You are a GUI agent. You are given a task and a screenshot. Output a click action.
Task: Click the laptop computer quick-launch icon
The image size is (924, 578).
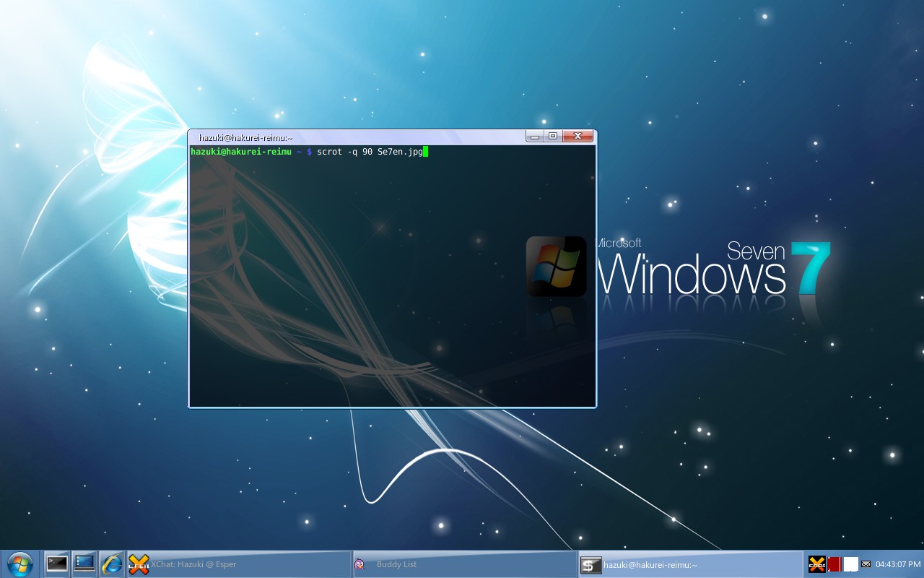84,564
